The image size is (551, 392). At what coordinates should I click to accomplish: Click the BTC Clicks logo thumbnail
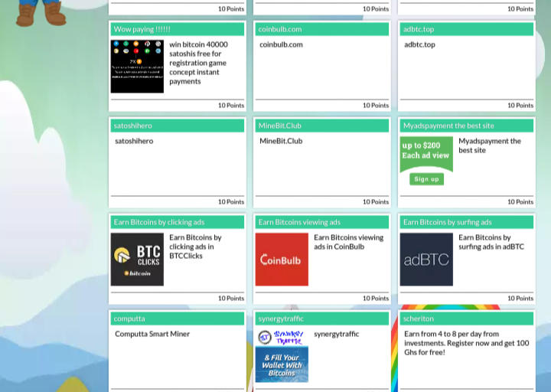click(x=137, y=260)
